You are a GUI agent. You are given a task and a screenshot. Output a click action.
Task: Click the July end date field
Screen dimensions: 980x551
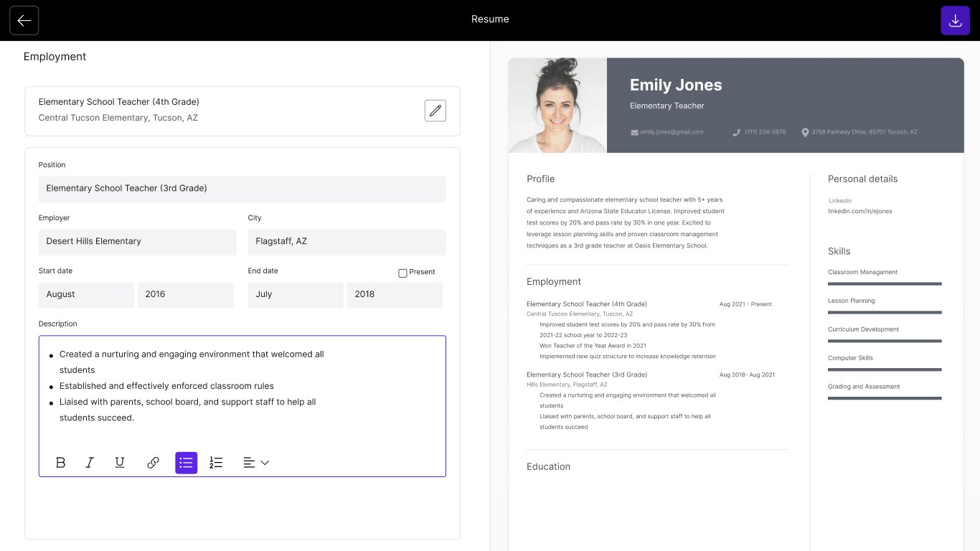[x=295, y=294]
